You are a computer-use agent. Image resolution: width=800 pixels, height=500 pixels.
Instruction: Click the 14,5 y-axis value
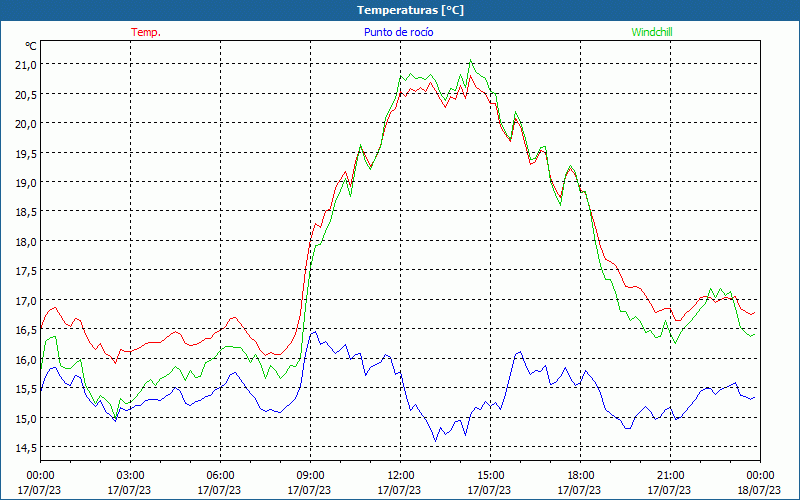point(26,447)
